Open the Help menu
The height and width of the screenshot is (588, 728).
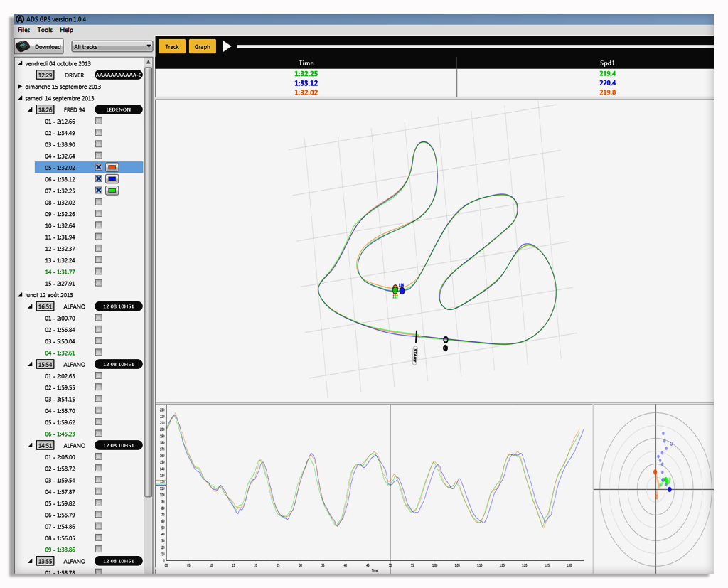coord(66,30)
